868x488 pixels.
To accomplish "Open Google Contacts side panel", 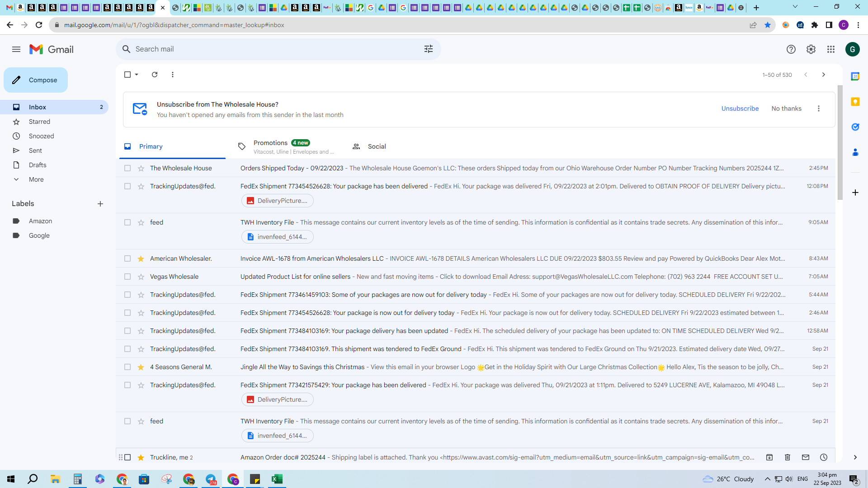I will click(x=855, y=152).
